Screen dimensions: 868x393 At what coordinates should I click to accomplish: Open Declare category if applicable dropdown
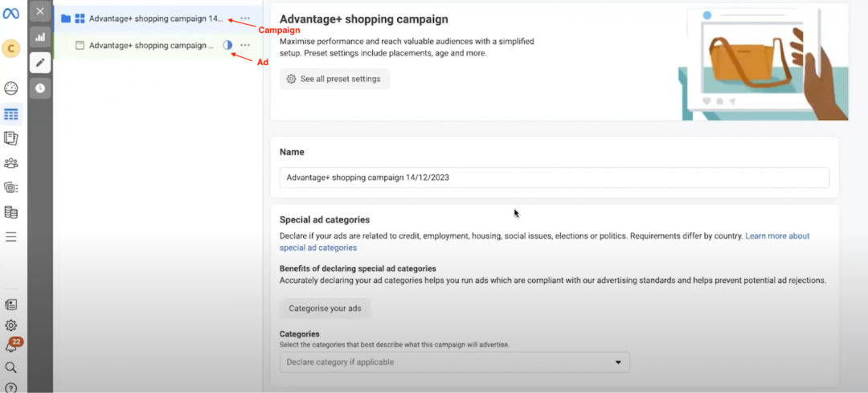pos(454,362)
